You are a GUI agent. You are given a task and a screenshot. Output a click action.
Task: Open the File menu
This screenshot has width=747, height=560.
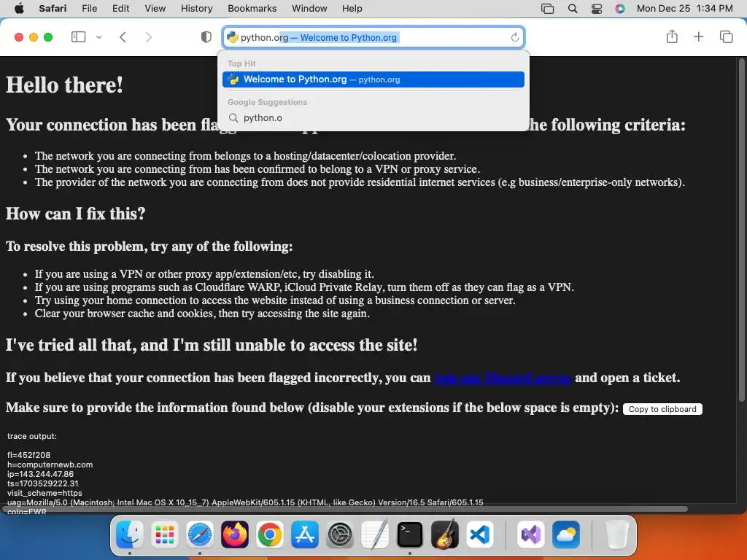[x=89, y=8]
